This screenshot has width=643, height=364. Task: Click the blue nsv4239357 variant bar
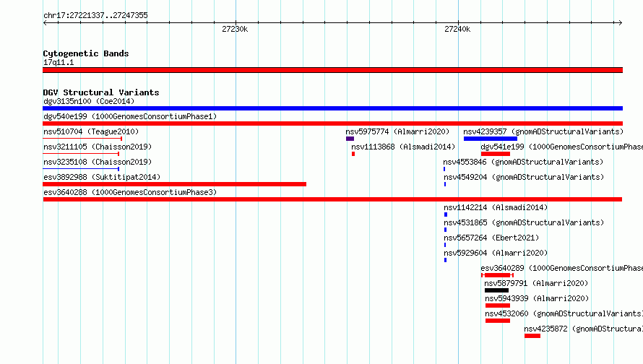point(491,139)
